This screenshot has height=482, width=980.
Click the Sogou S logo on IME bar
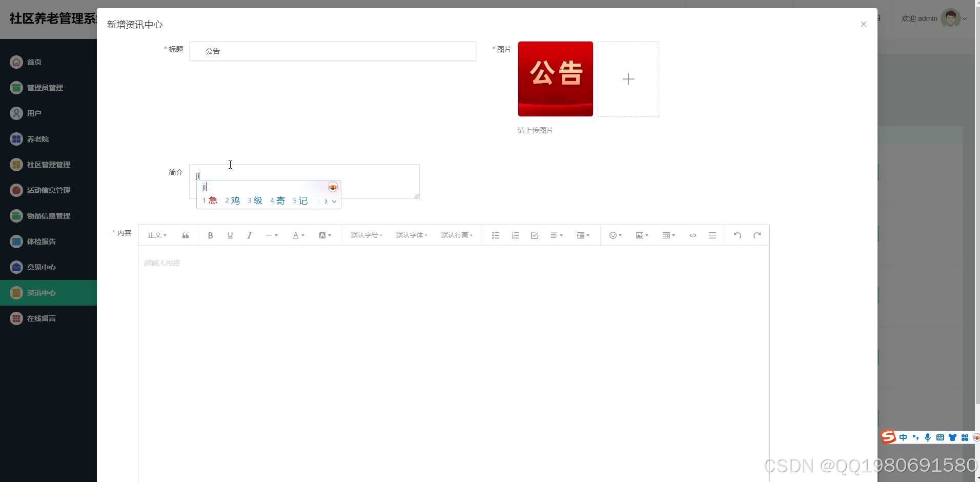(888, 437)
